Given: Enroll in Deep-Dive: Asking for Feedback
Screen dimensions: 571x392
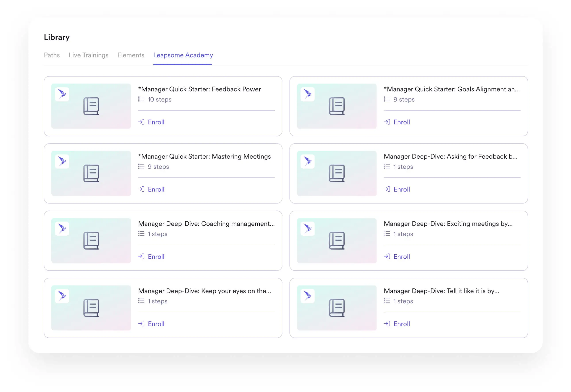Looking at the screenshot, I should (397, 189).
